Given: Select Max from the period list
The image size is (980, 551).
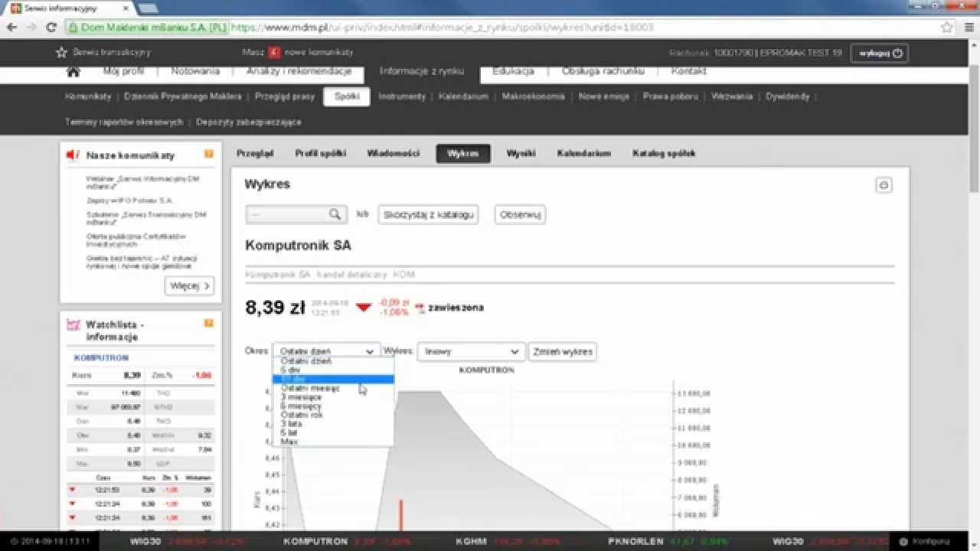Looking at the screenshot, I should (334, 442).
